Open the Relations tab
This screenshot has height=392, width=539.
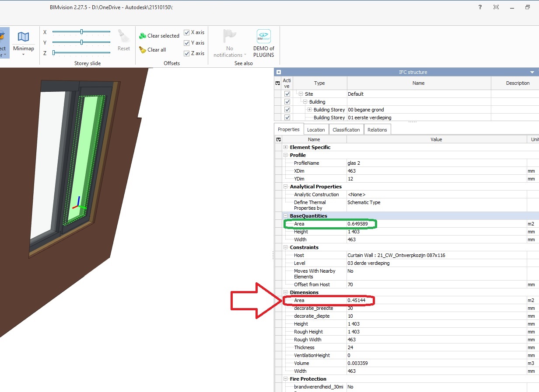[x=377, y=129]
